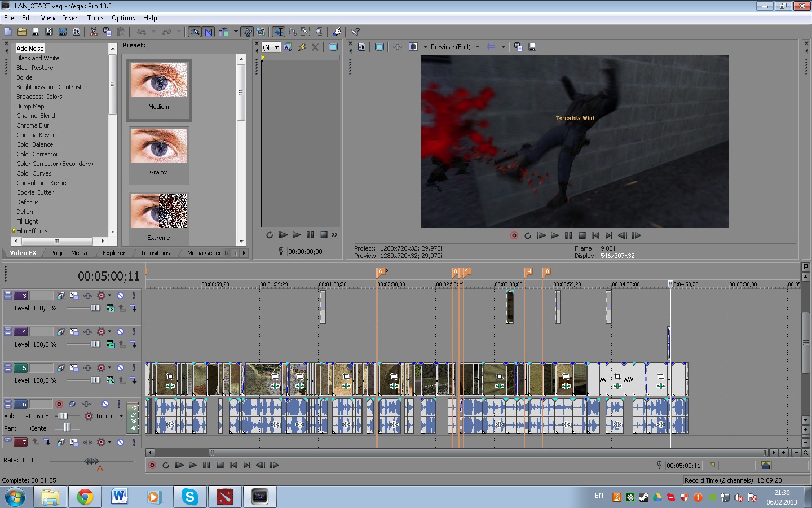Open Overlays grid dropdown arrow
Image resolution: width=812 pixels, height=508 pixels.
502,47
